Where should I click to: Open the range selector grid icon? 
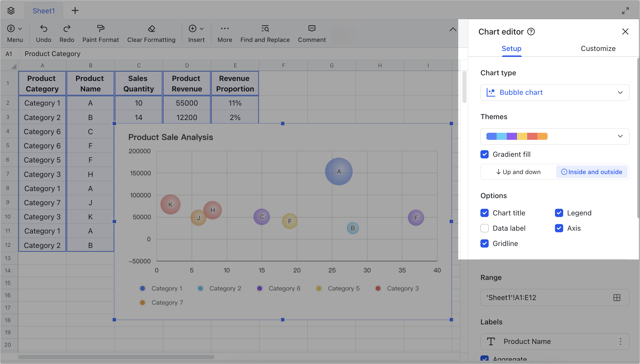(617, 297)
